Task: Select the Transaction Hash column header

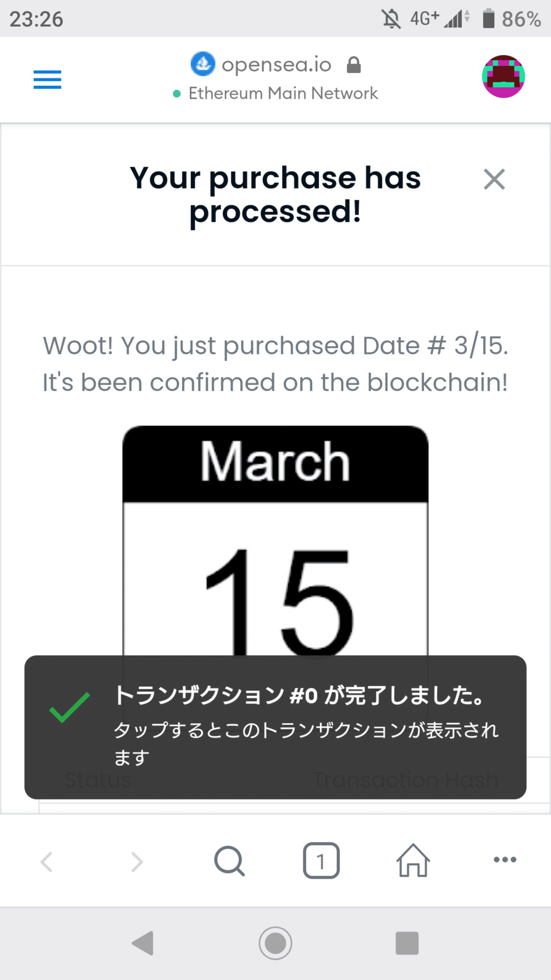Action: [x=406, y=779]
